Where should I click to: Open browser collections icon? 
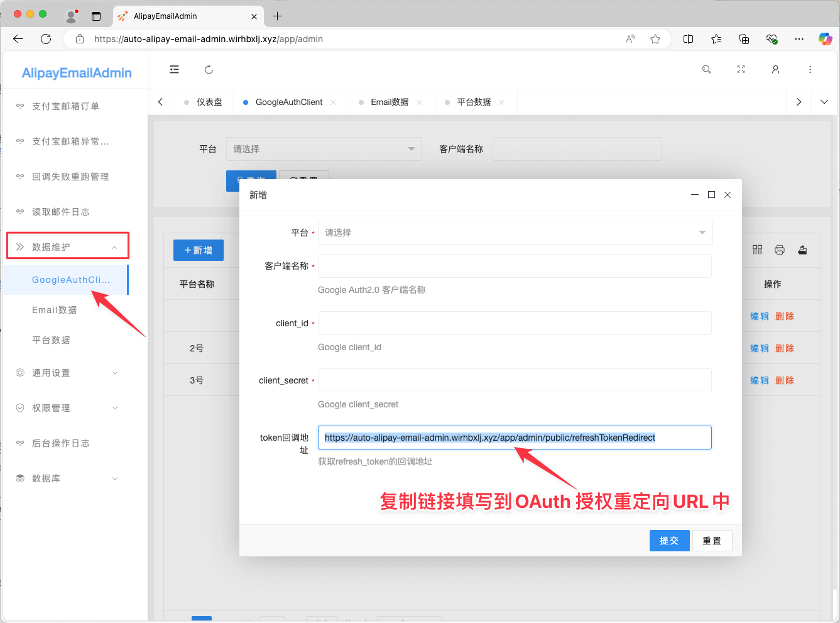click(744, 39)
